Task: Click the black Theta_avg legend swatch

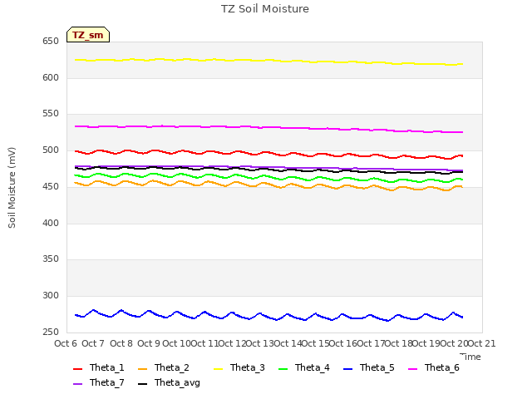Action: 142,384
